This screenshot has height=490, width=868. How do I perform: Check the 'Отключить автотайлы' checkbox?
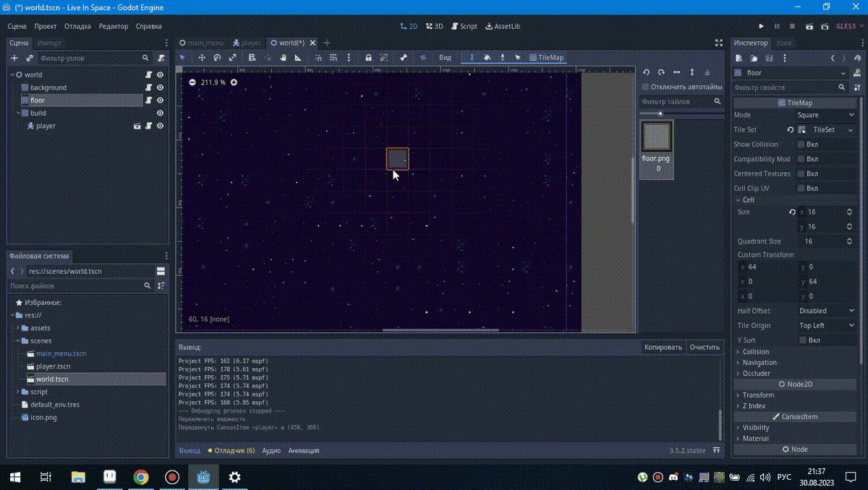645,87
